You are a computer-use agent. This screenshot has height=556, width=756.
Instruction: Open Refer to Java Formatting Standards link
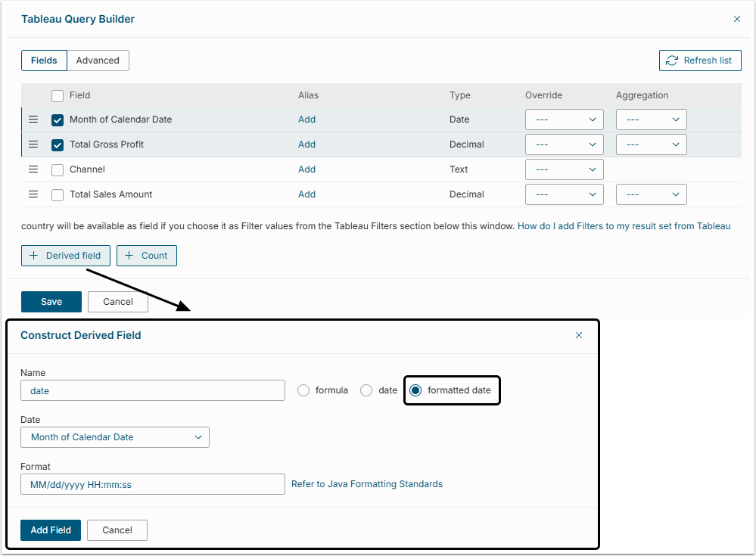[x=367, y=484]
